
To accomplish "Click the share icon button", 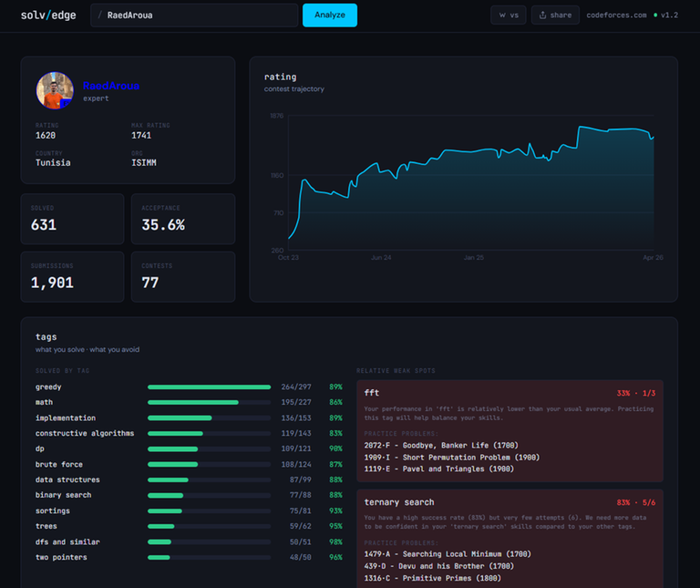I will pos(554,15).
